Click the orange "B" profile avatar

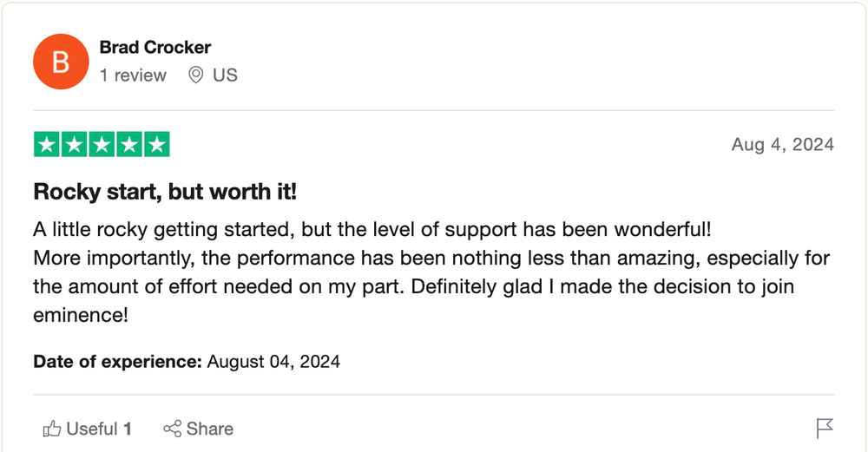click(61, 62)
